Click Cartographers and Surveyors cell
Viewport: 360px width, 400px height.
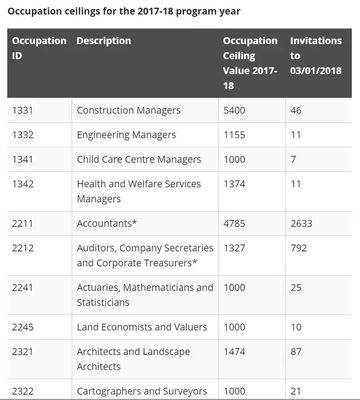(142, 391)
